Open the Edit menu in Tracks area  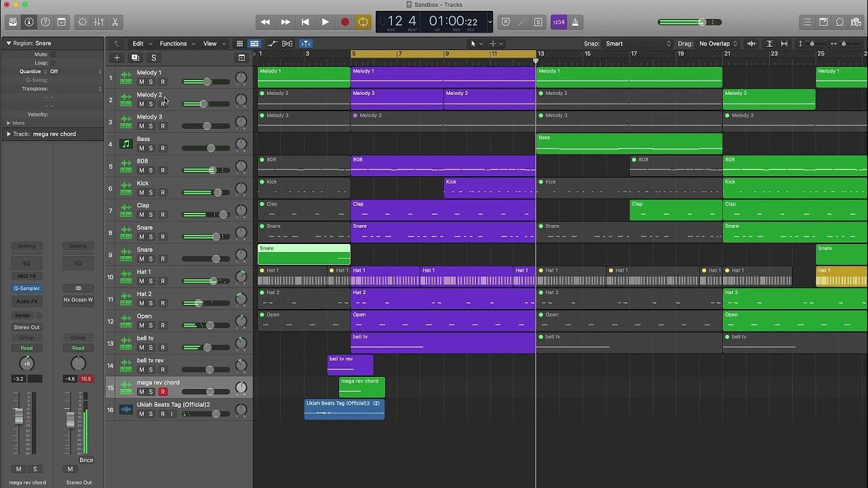(x=141, y=43)
